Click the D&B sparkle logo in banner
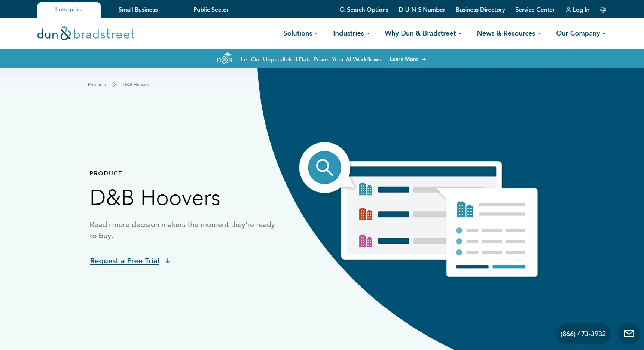Image resolution: width=644 pixels, height=350 pixels. point(225,58)
